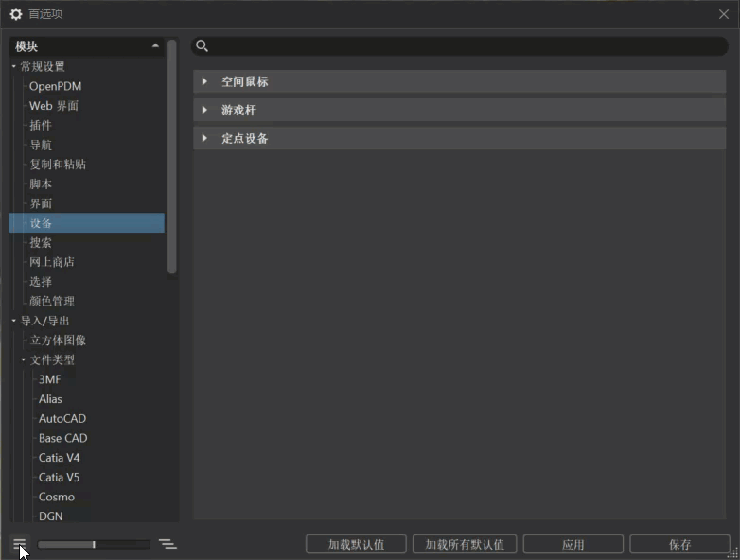Screen dimensions: 740x560
Task: Collapse the 常规设置 tree node
Action: (13, 66)
